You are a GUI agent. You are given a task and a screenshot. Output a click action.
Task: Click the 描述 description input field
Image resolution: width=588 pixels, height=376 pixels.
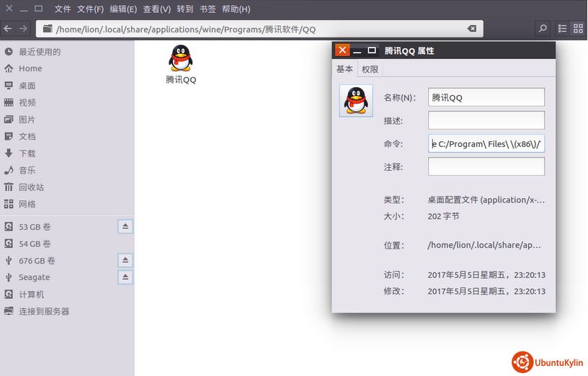pos(486,120)
